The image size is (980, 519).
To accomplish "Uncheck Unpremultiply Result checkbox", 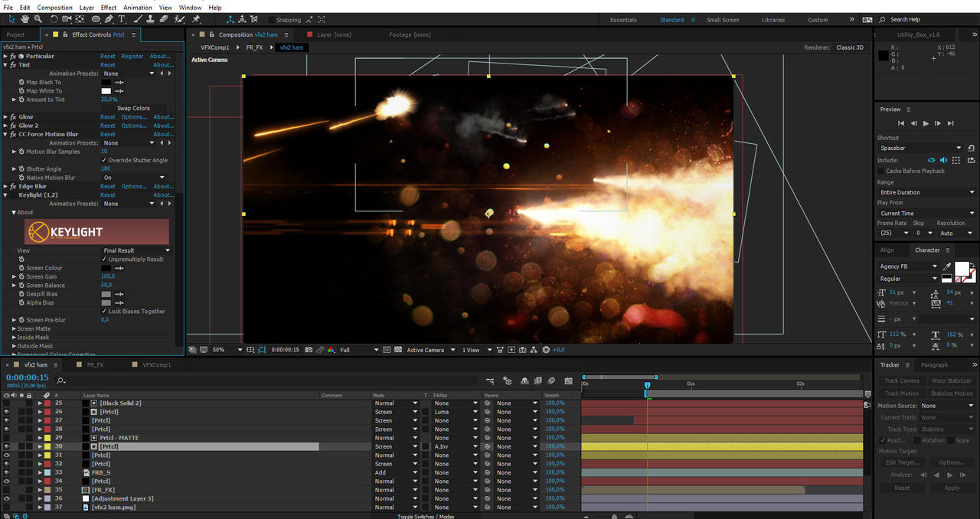I will [104, 259].
